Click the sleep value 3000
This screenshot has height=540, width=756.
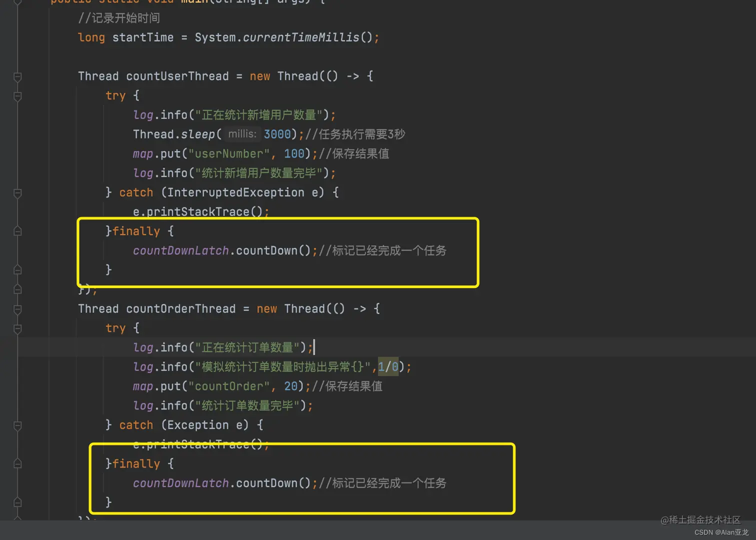277,134
